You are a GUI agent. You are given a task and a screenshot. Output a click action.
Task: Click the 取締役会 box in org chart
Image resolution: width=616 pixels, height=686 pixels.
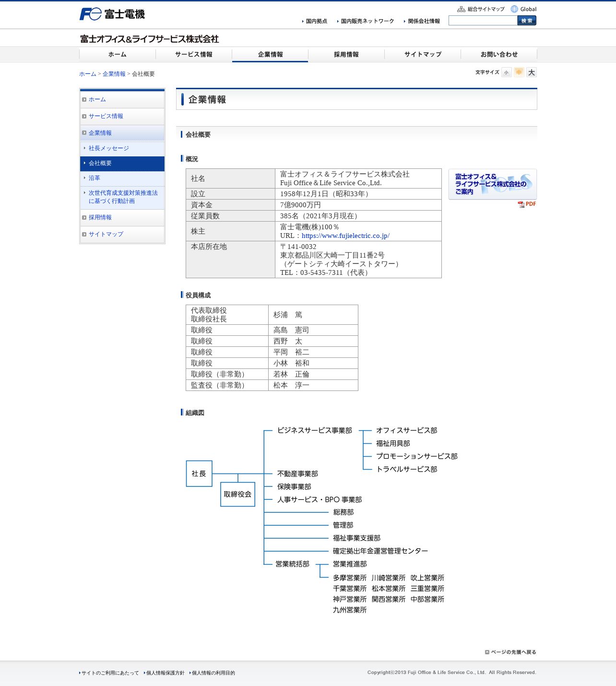coord(237,495)
